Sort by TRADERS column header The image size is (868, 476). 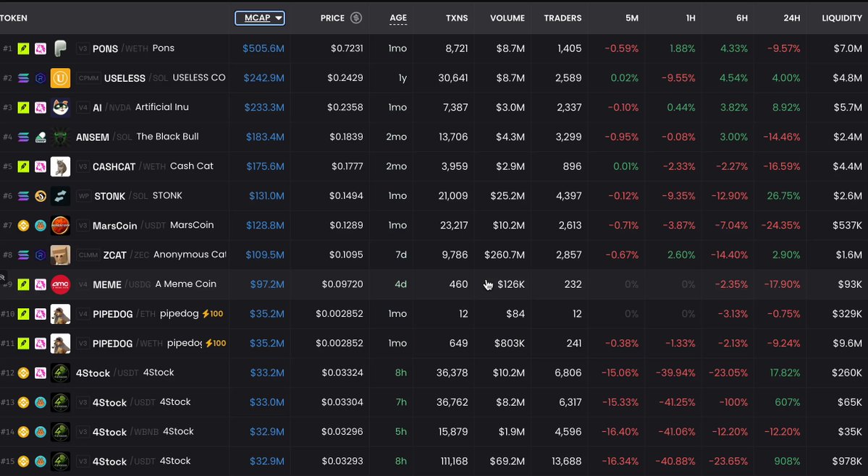pos(562,18)
